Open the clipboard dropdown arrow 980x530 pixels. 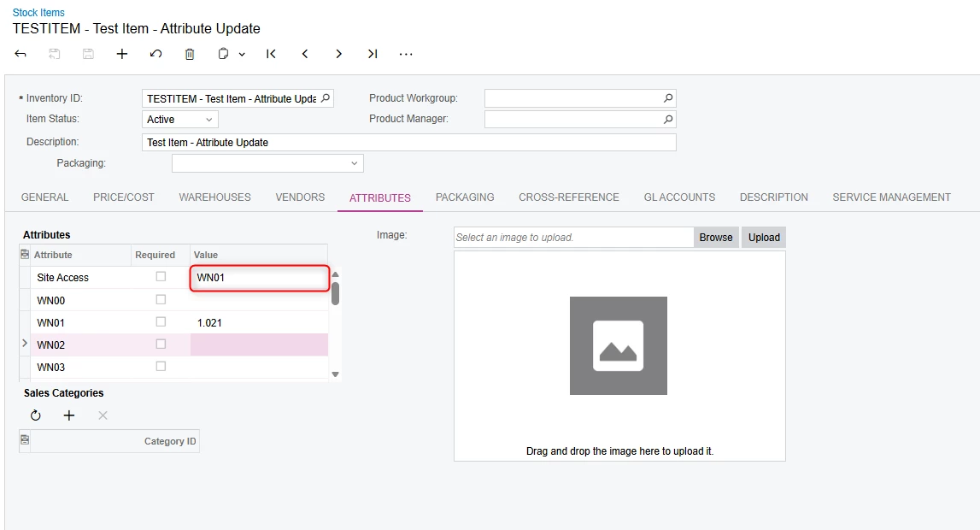tap(242, 55)
